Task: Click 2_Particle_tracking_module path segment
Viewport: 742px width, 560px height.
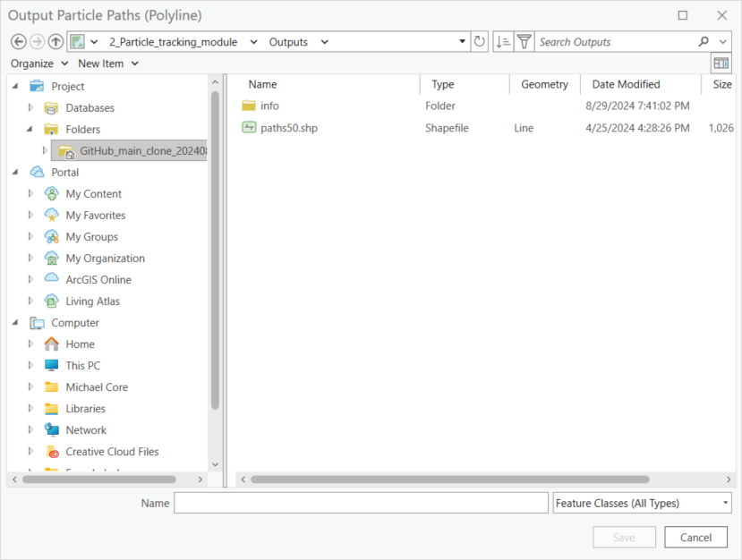Action: coord(174,42)
